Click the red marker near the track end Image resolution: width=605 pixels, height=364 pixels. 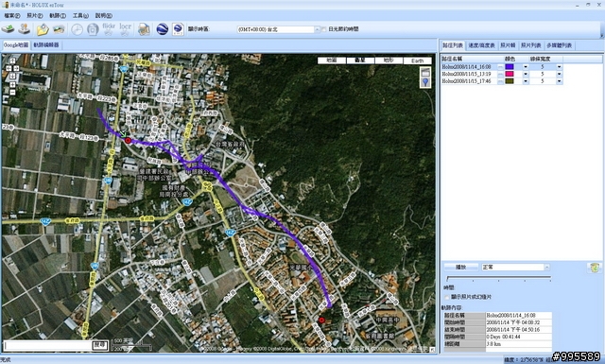[x=321, y=320]
